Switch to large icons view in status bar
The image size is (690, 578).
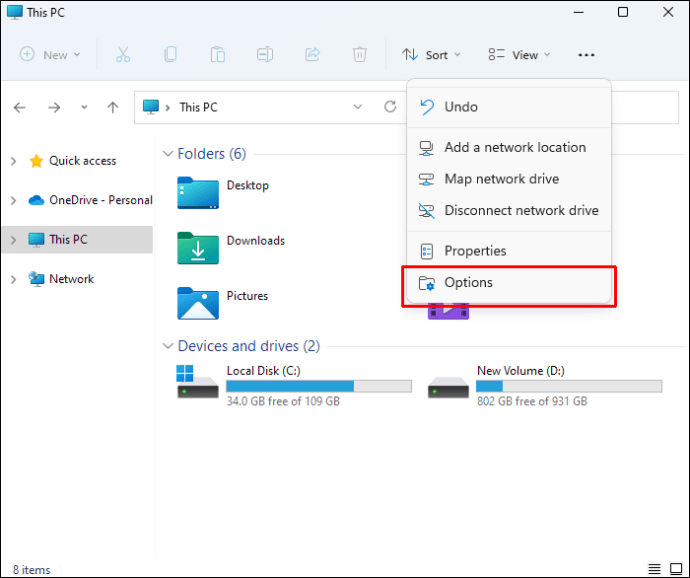[x=674, y=569]
